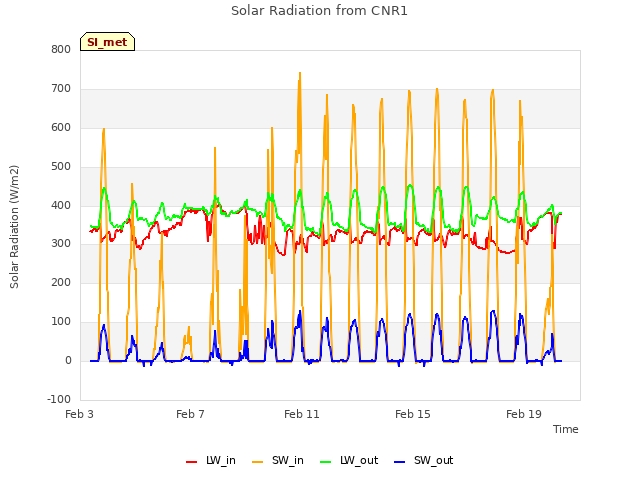Click the 500 y-axis tick label

61,167
